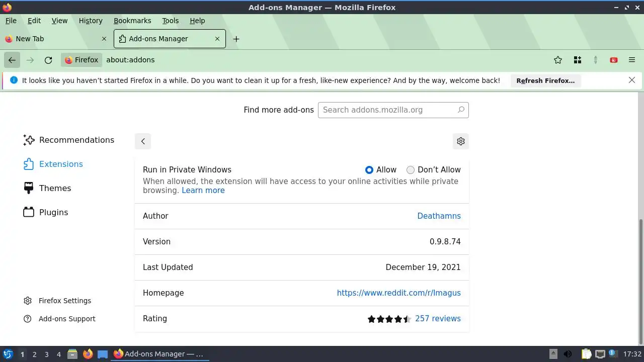Click the star rating icons
644x362 pixels.
click(x=389, y=319)
